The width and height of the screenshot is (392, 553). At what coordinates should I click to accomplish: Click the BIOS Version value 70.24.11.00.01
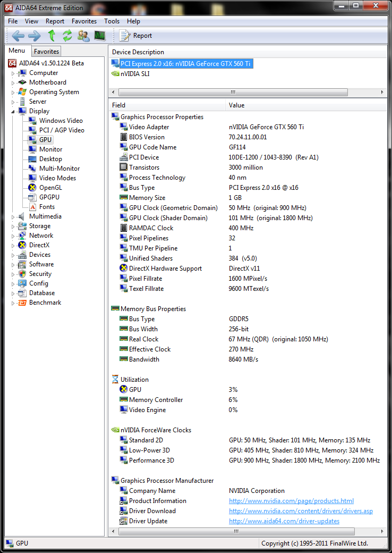pyautogui.click(x=248, y=137)
